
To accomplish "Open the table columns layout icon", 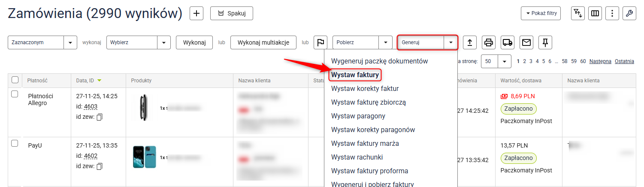I will coord(595,13).
